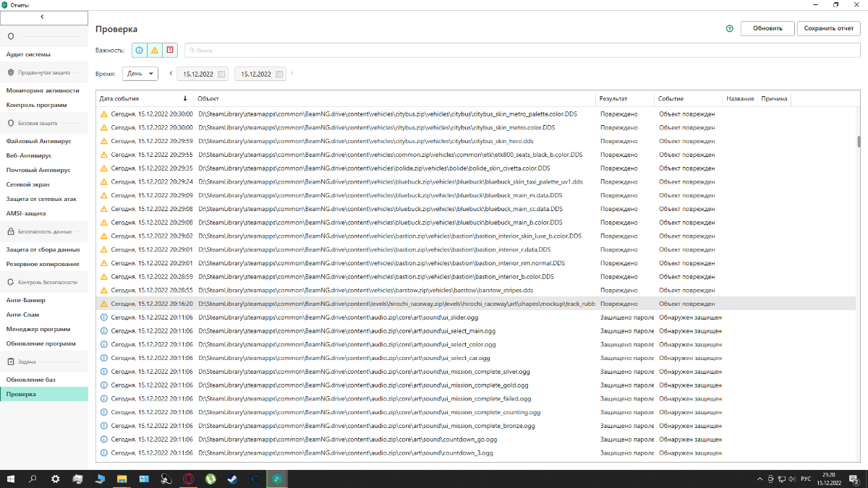Select the hirochi_raceway track_rubb row

[476, 304]
